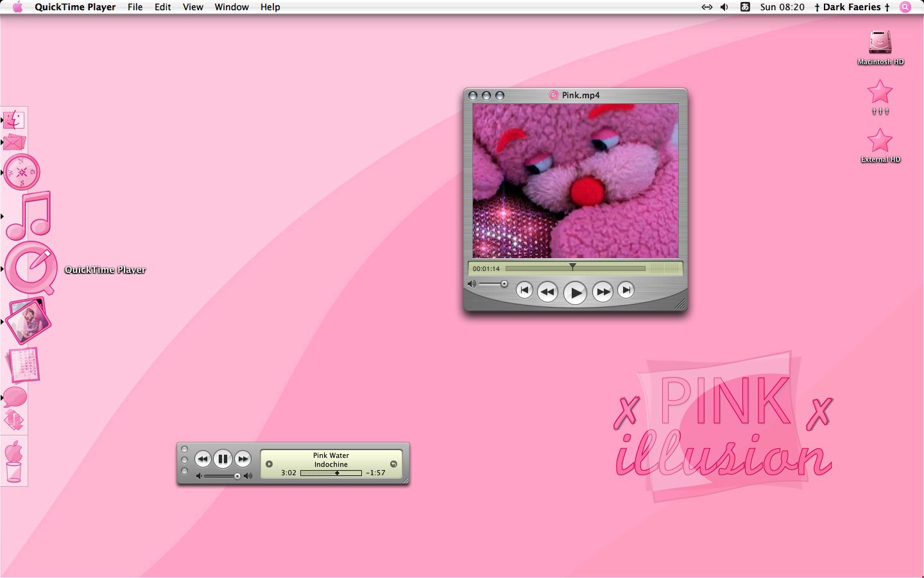Click iTunes max volume speaker icon
The height and width of the screenshot is (578, 924).
point(248,476)
